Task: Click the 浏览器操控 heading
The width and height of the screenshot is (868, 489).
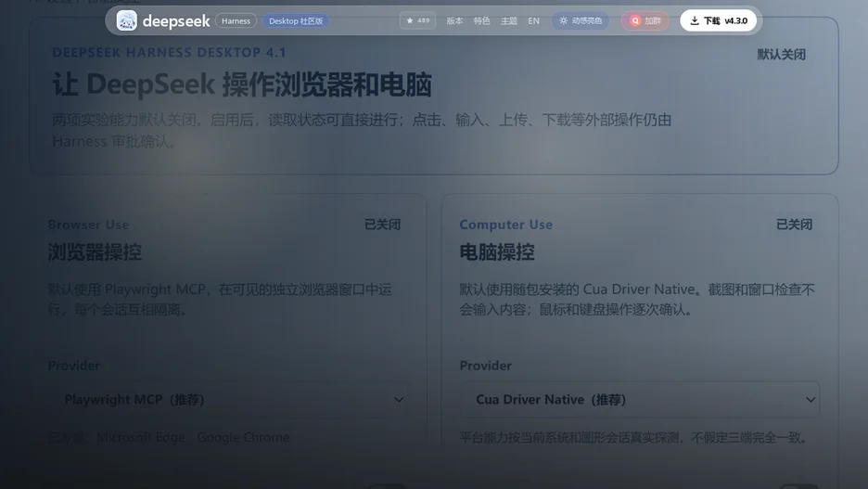Action: (95, 252)
